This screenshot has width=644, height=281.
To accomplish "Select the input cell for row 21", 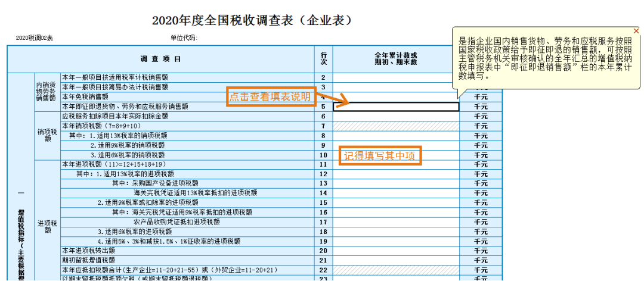I will pyautogui.click(x=396, y=261).
